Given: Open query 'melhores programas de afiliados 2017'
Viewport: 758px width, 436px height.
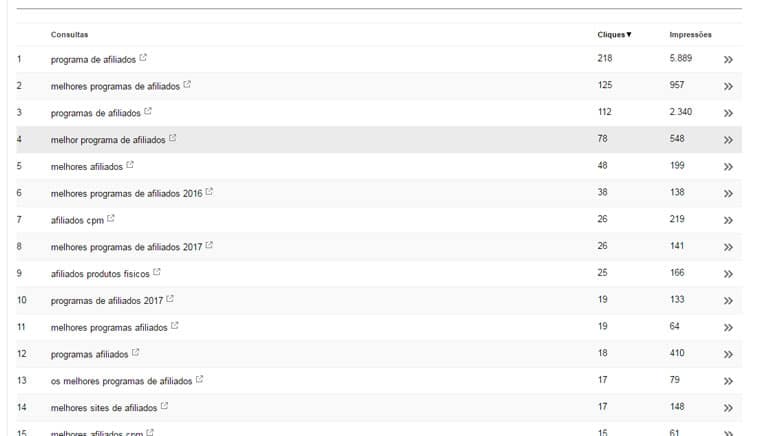Looking at the screenshot, I should coord(126,247).
